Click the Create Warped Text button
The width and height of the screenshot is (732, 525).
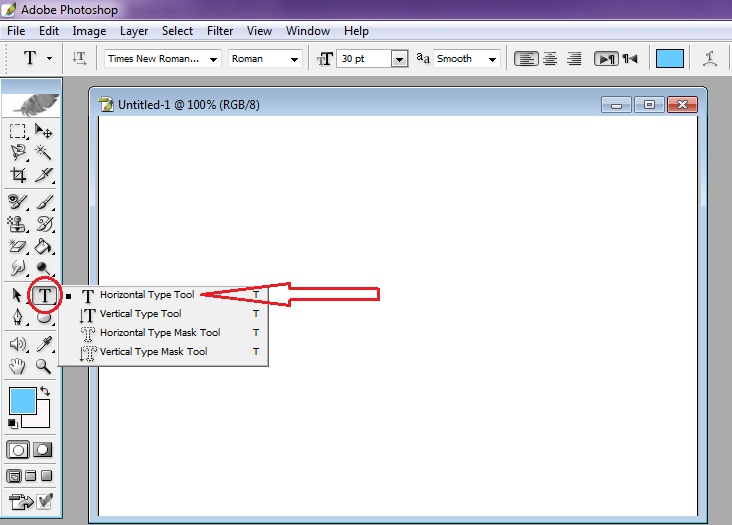[710, 59]
